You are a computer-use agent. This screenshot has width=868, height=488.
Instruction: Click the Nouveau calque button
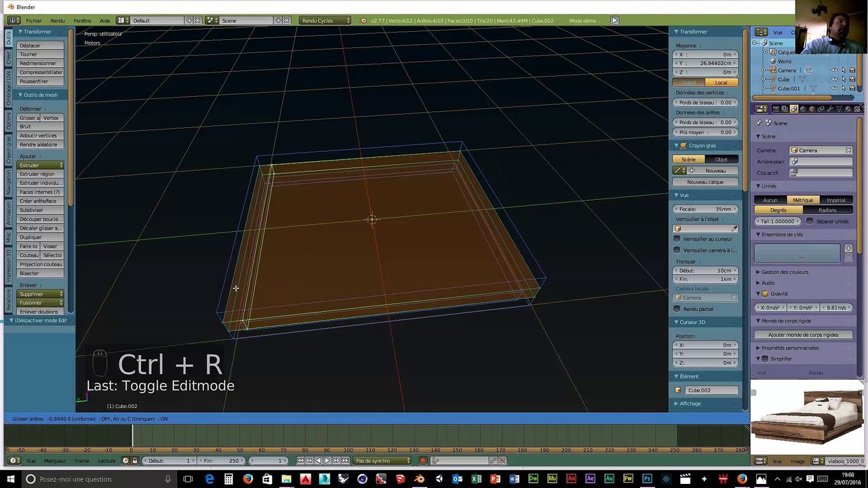click(705, 182)
